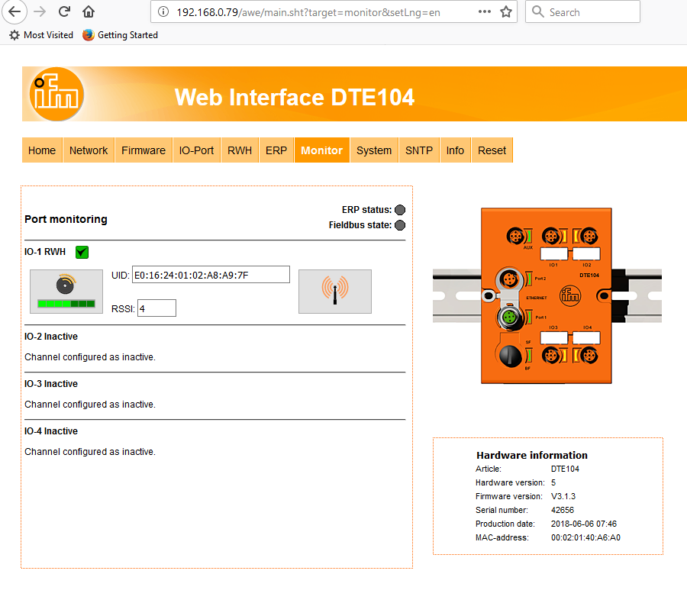Show site information for the address
The image size is (687, 616).
163,11
